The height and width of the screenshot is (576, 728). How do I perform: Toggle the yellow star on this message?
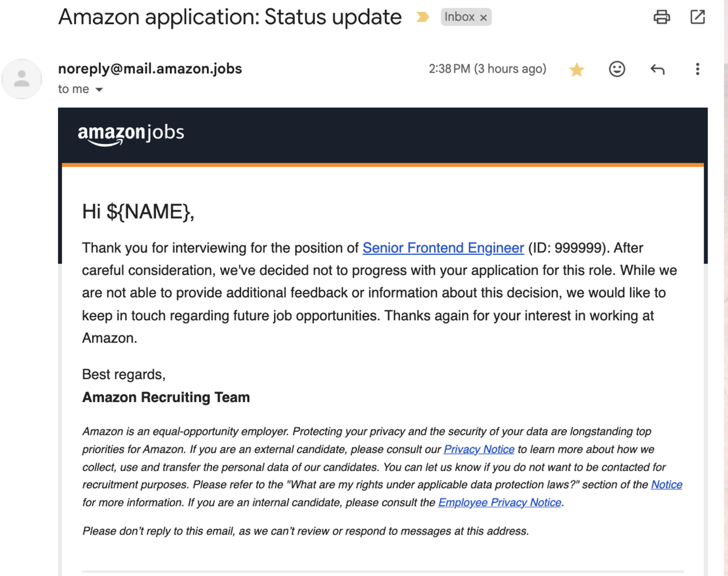[577, 69]
